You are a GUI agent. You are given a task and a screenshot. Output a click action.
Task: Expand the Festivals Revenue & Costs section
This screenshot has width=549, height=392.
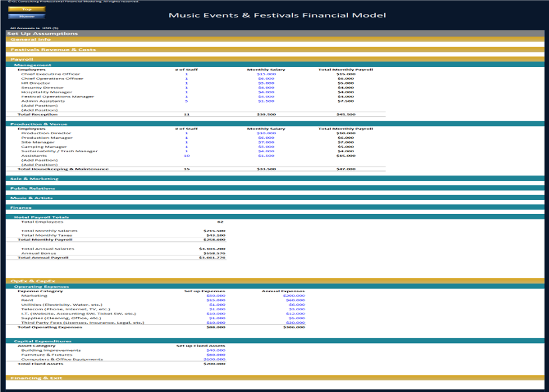click(275, 50)
